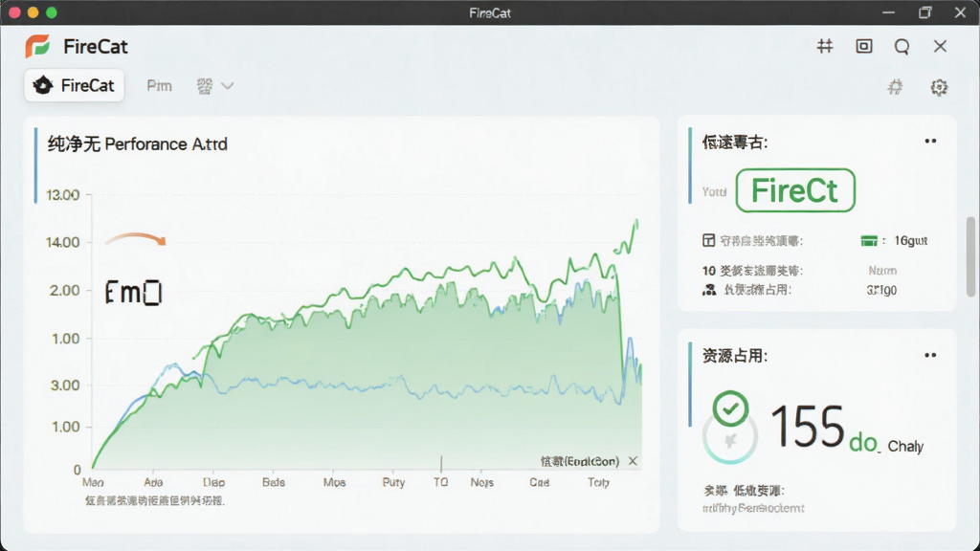
Task: Click the gray hash icon beside the gear
Action: (896, 87)
